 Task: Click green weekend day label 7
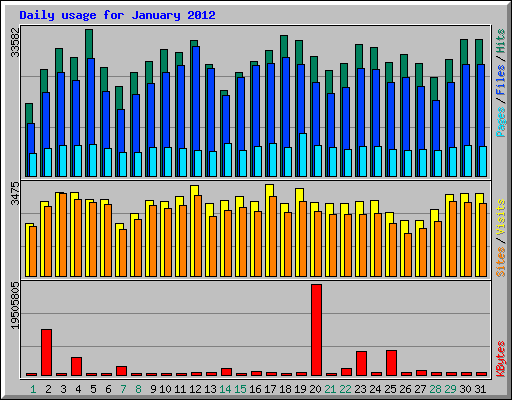click(123, 389)
